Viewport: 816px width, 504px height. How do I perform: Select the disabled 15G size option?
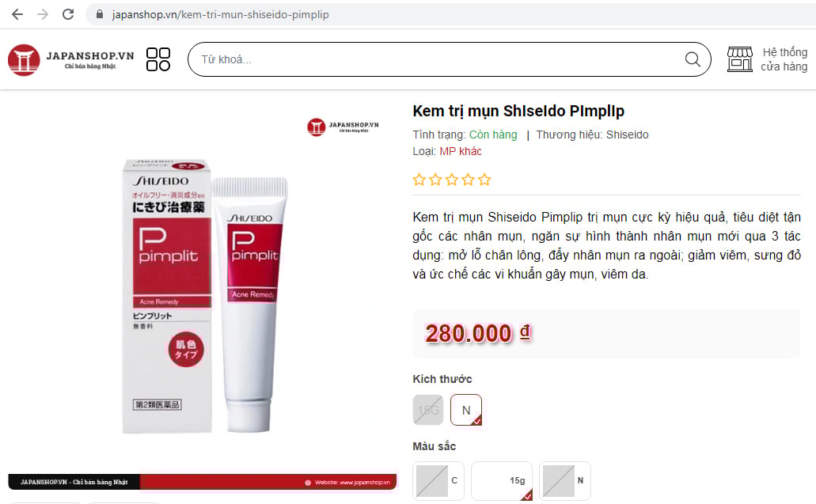428,410
